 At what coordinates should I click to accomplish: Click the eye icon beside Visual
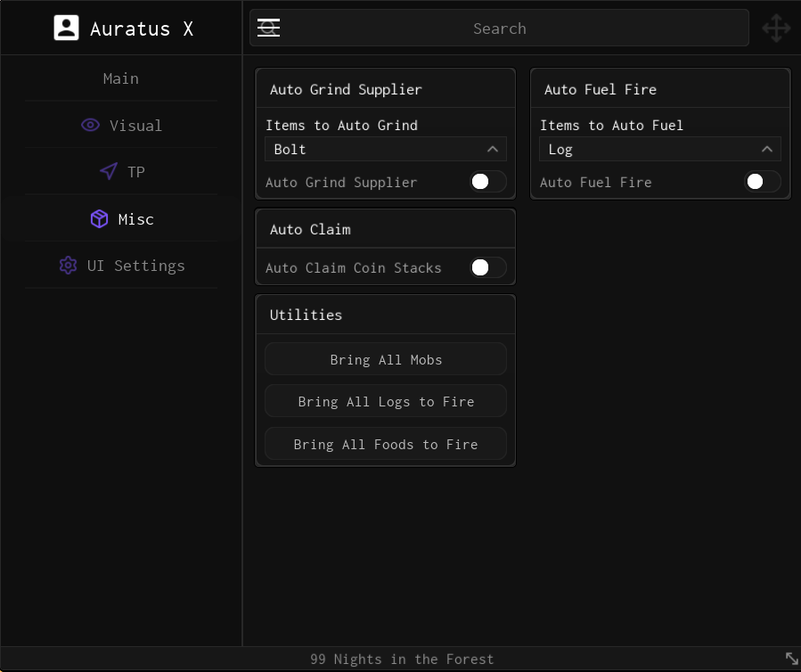click(90, 126)
